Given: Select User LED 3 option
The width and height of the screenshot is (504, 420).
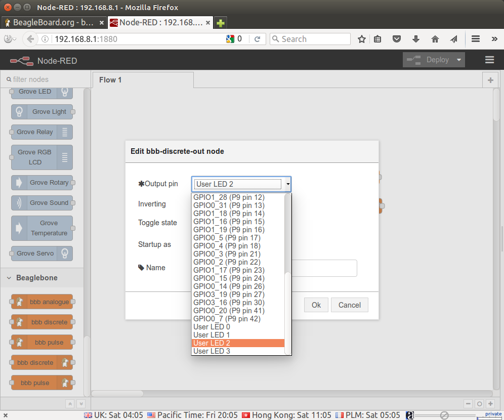Looking at the screenshot, I should click(x=238, y=351).
